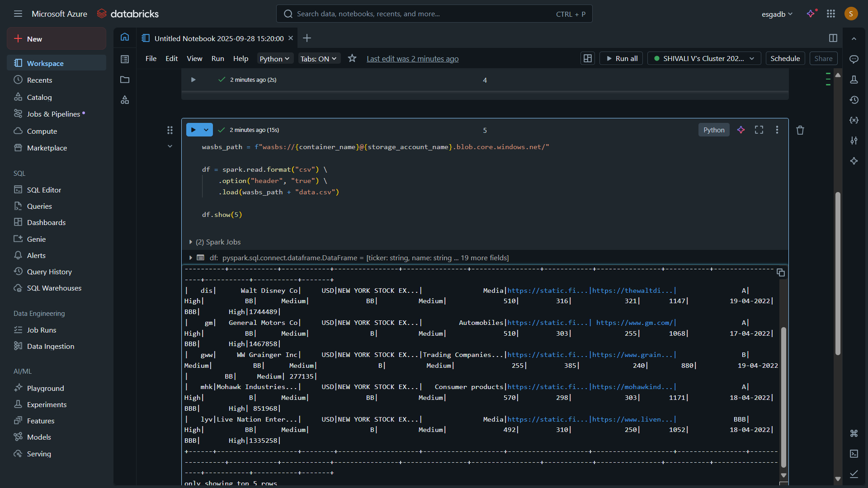Viewport: 868px width, 488px height.
Task: Grab the cell 5 drag handle
Action: (x=170, y=130)
